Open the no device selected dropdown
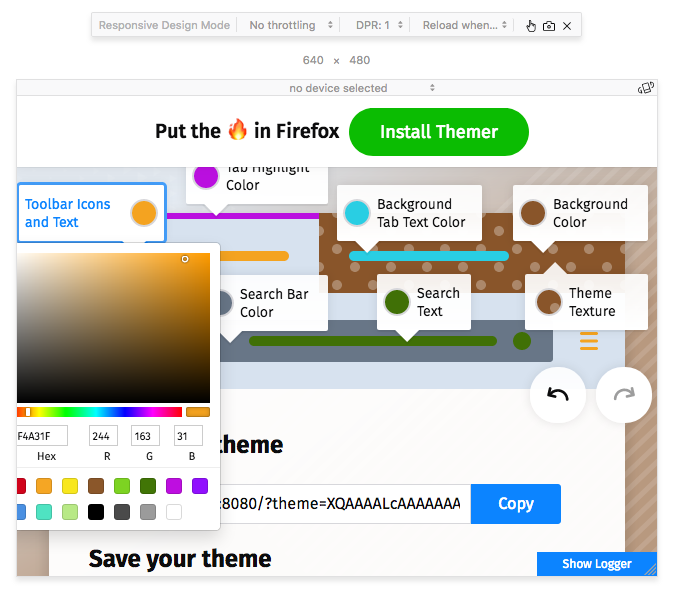The width and height of the screenshot is (674, 593). tap(362, 88)
